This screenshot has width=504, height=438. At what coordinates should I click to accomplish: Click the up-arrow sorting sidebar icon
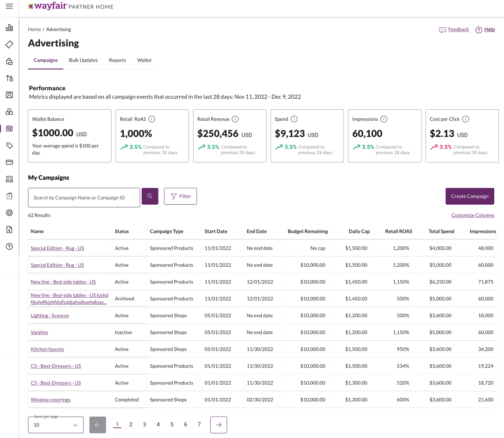click(x=9, y=78)
